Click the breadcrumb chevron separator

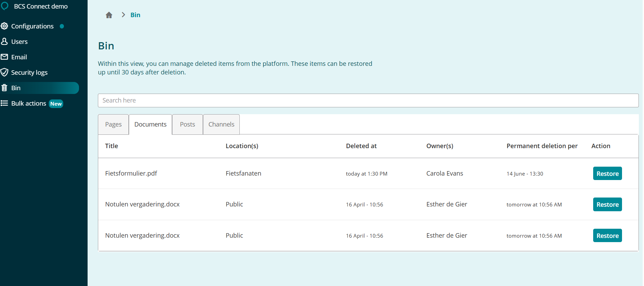tap(123, 15)
